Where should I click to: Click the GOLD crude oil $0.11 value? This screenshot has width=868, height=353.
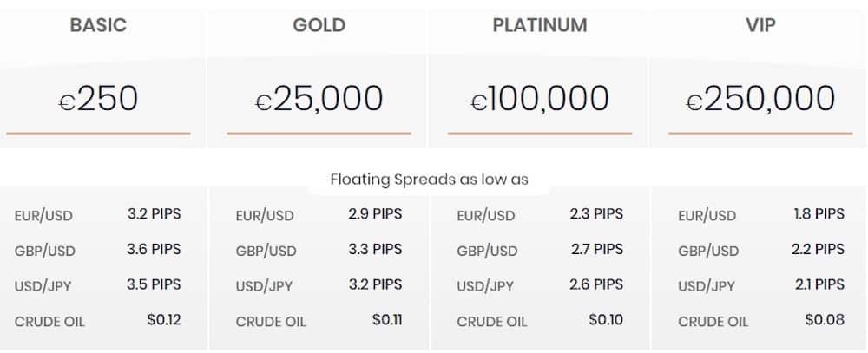pos(387,320)
